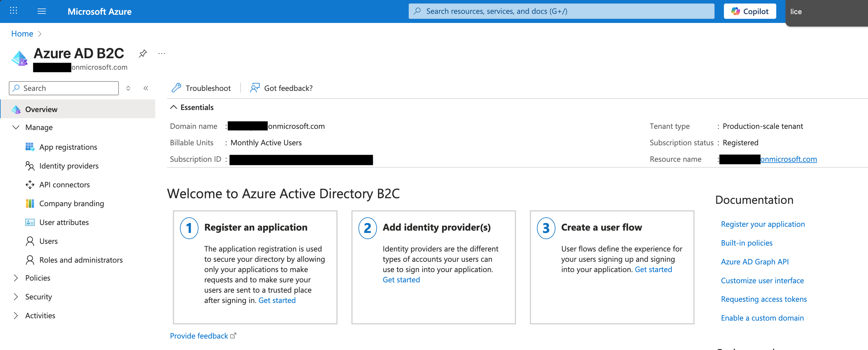Viewport: 868px width, 350px height.
Task: Open Identity providers
Action: pyautogui.click(x=69, y=166)
